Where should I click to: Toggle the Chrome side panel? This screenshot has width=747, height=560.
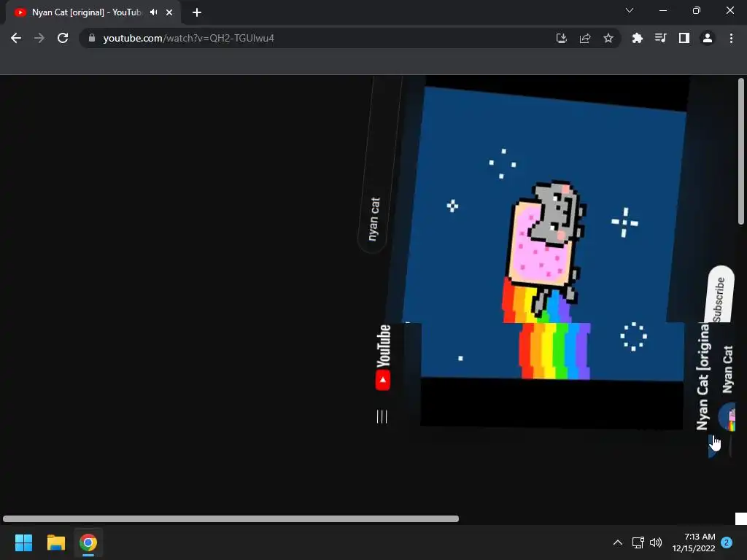pyautogui.click(x=684, y=38)
